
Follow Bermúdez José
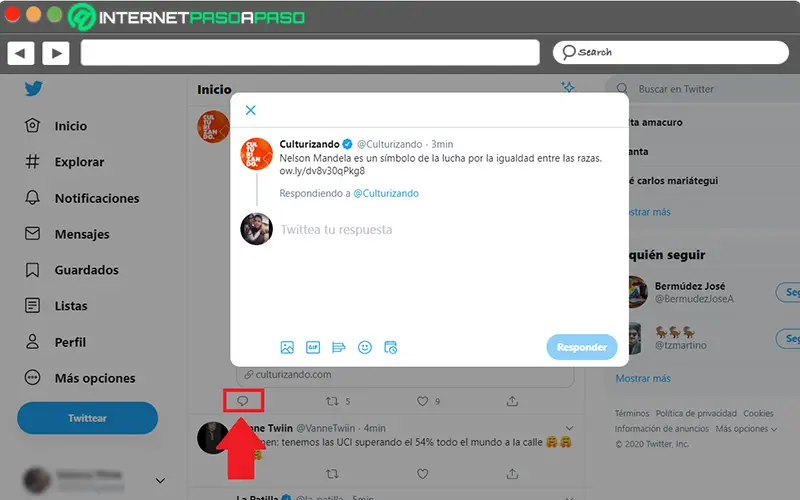[788, 292]
